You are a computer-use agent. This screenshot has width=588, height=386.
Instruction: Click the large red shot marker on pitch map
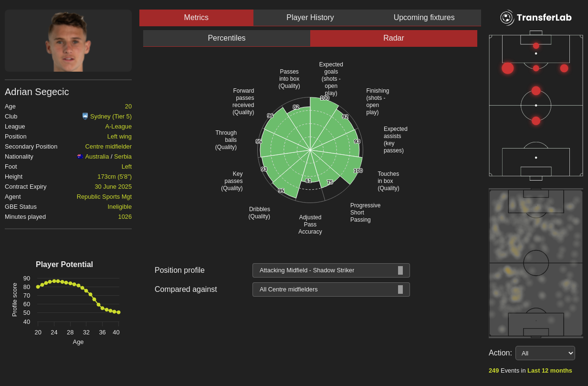tap(508, 68)
